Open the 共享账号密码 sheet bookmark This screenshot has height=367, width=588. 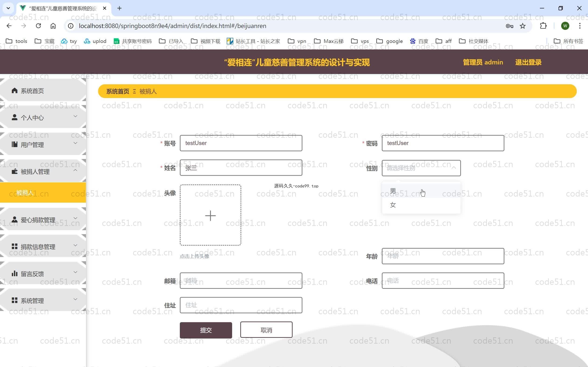click(133, 41)
